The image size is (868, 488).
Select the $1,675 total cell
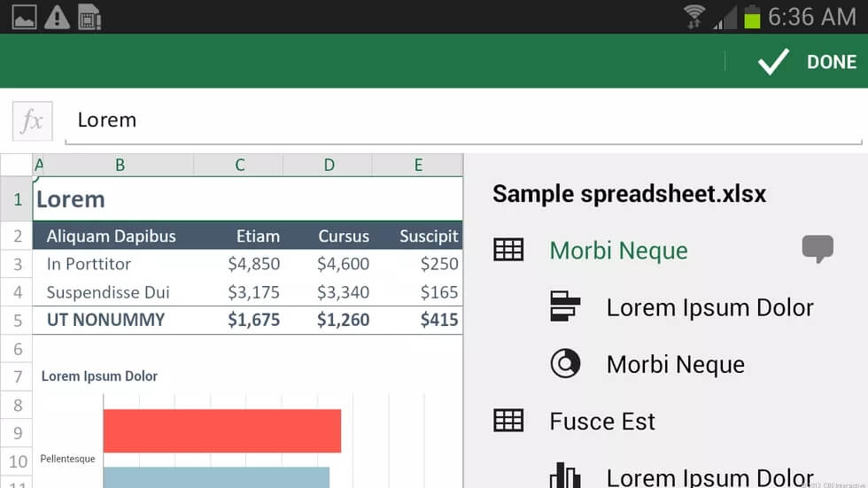tap(238, 321)
